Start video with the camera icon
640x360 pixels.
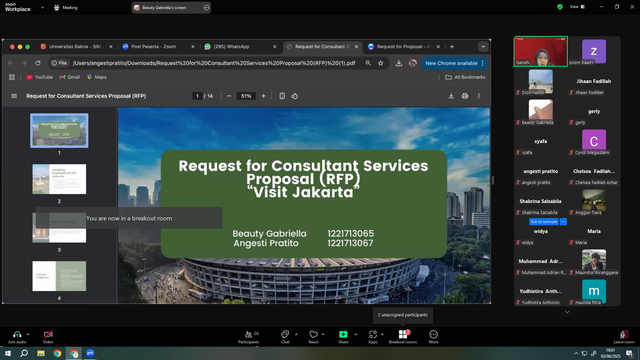[x=48, y=337]
